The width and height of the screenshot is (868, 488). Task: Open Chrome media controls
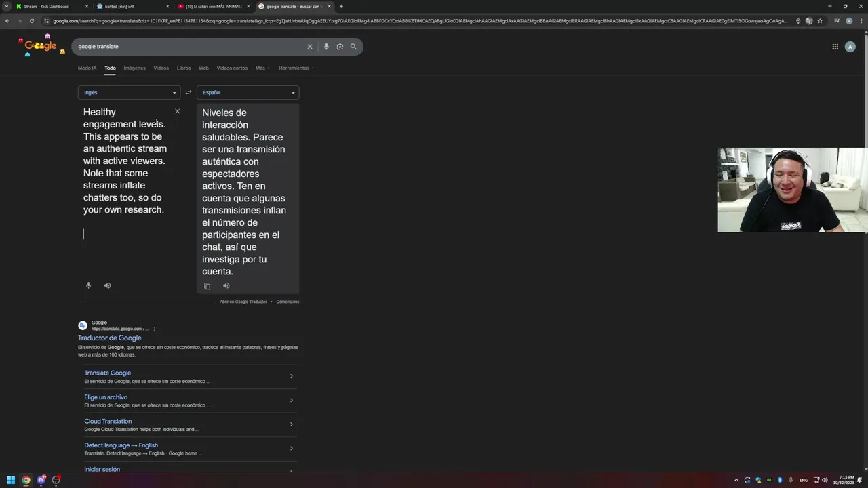point(837,21)
